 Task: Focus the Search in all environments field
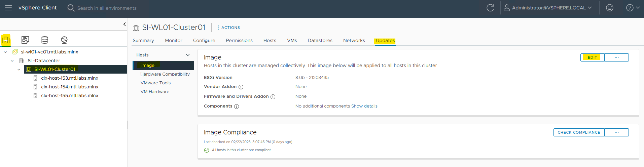(x=107, y=8)
